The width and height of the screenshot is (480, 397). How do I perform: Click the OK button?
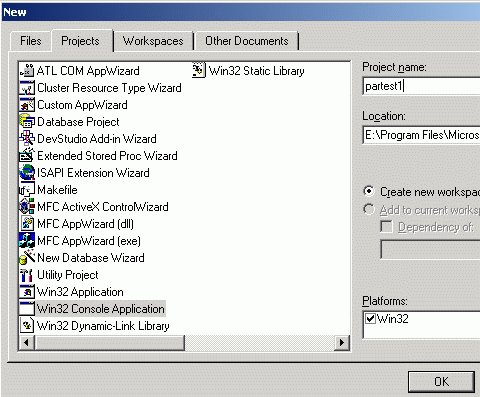441,382
